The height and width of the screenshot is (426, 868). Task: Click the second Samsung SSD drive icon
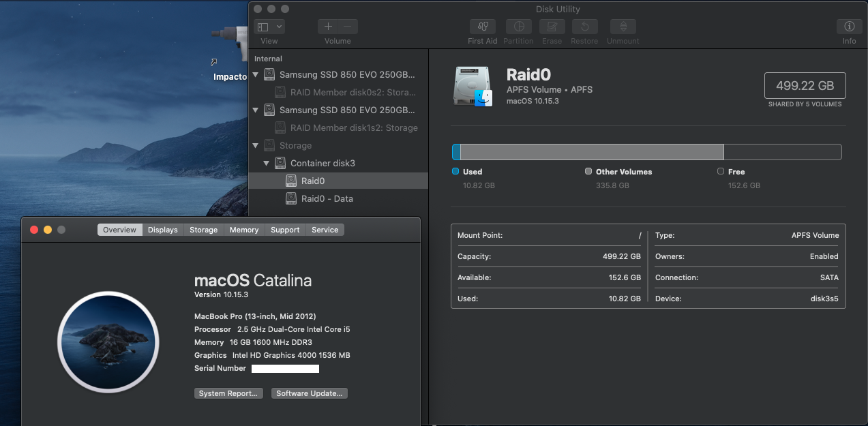coord(269,110)
